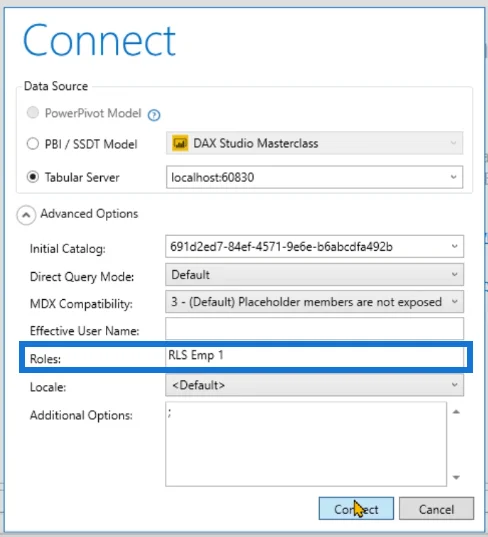Screen dimensions: 488x537
Task: Click the Connect button
Action: click(356, 509)
